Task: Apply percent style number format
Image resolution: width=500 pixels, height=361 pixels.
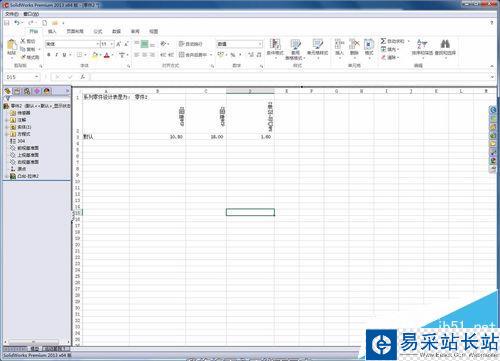Action: [233, 55]
